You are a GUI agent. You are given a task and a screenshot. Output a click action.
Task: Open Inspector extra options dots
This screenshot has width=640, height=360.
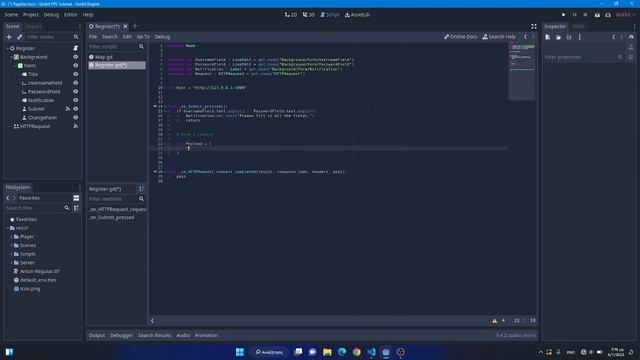pyautogui.click(x=580, y=37)
